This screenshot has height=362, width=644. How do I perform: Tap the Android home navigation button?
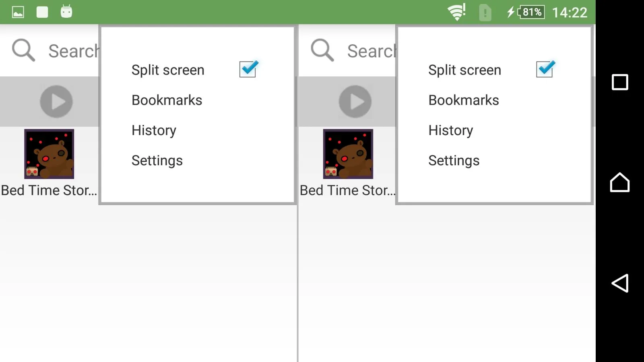coord(620,182)
